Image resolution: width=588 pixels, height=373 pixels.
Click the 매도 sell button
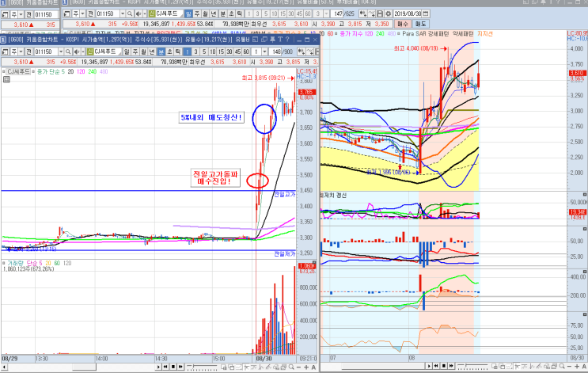click(420, 24)
